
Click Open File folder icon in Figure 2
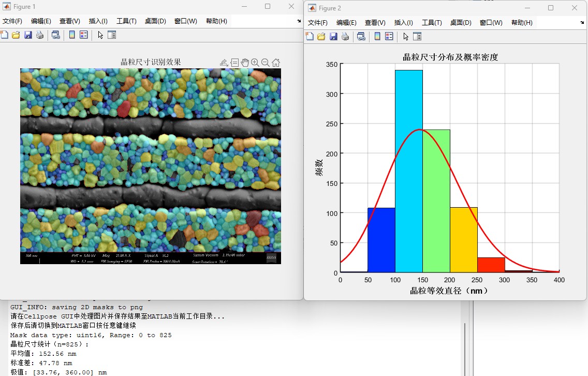pyautogui.click(x=321, y=37)
